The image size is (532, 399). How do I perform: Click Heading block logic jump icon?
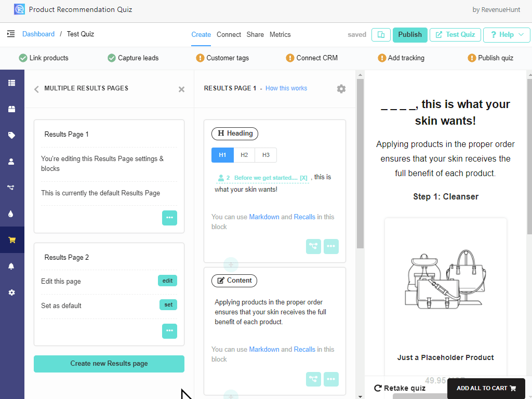pyautogui.click(x=313, y=246)
